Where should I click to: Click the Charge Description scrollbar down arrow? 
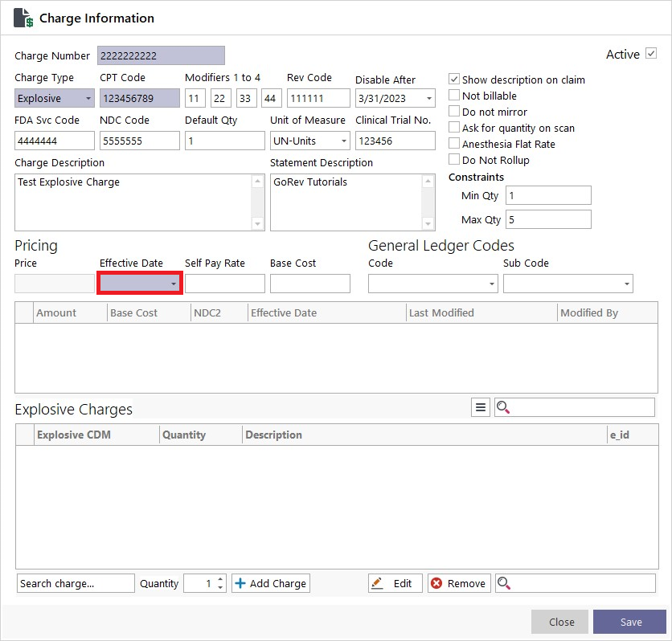tap(257, 223)
